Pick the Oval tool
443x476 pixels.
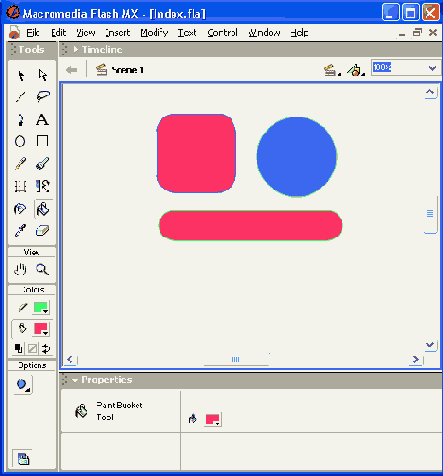coord(20,141)
